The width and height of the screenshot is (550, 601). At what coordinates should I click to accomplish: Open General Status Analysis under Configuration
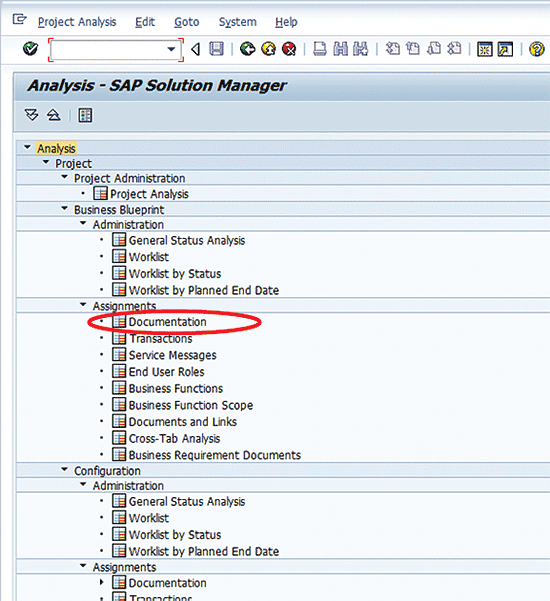pyautogui.click(x=187, y=501)
